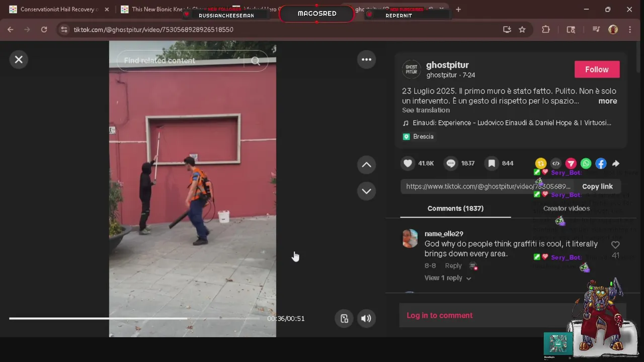Screen dimensions: 644x362
Task: Open a new browser tab
Action: point(458,9)
